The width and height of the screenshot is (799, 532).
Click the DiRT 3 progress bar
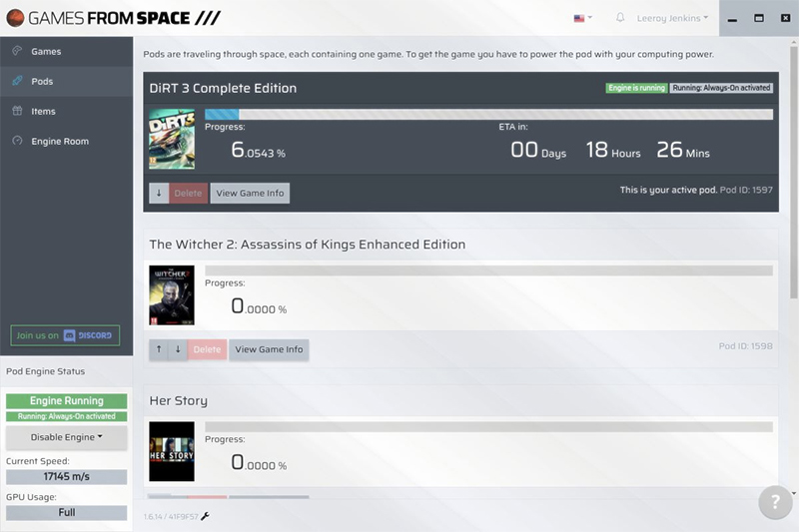pos(488,114)
